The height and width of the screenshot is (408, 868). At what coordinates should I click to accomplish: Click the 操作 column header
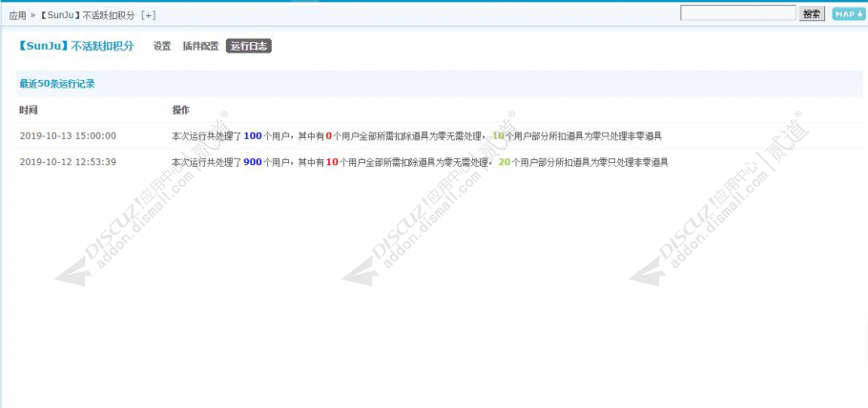181,111
